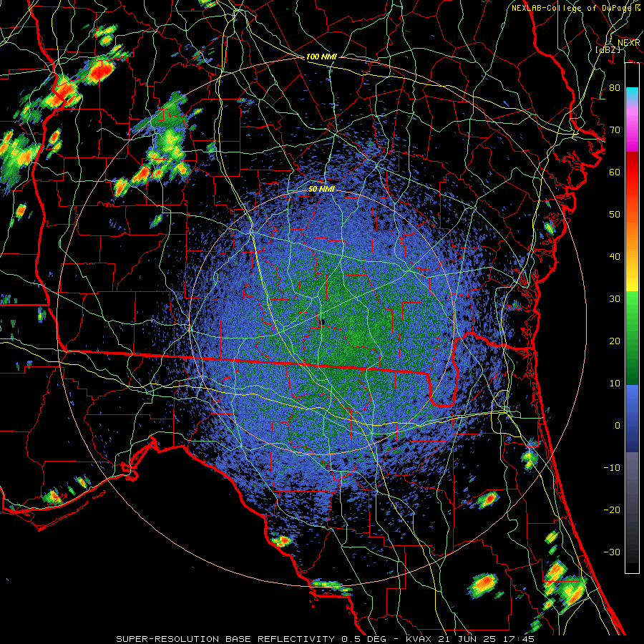
Task: Click the 10 value on the dBZ scale
Action: click(615, 384)
